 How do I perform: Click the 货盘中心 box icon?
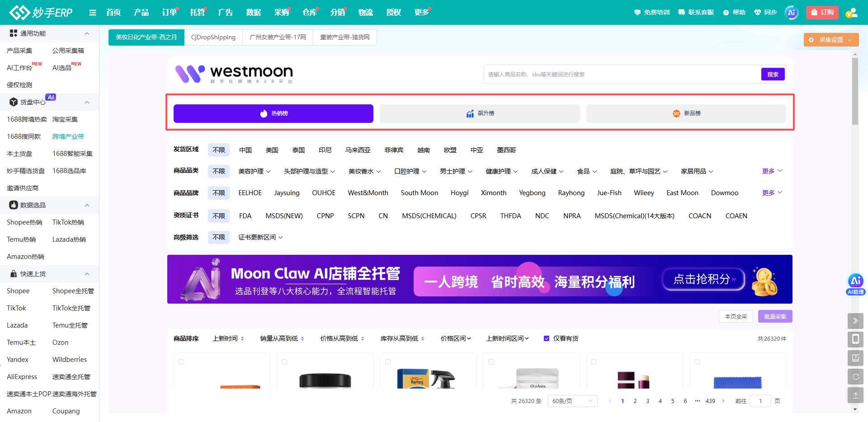pos(14,102)
